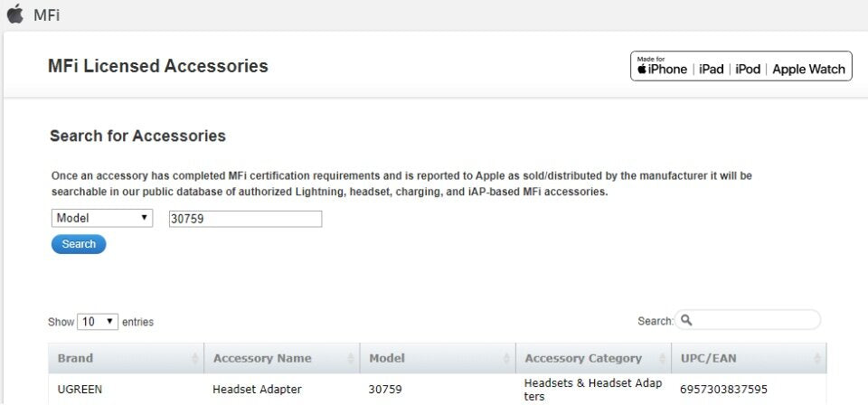Sort table by Brand column arrows
The image size is (868, 405).
coord(195,359)
